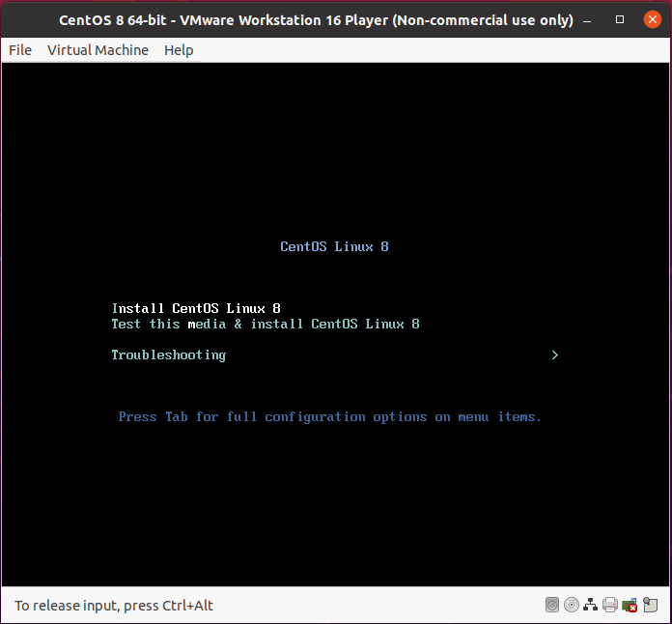Click the arrow next to Troubleshooting
672x624 pixels.
555,355
